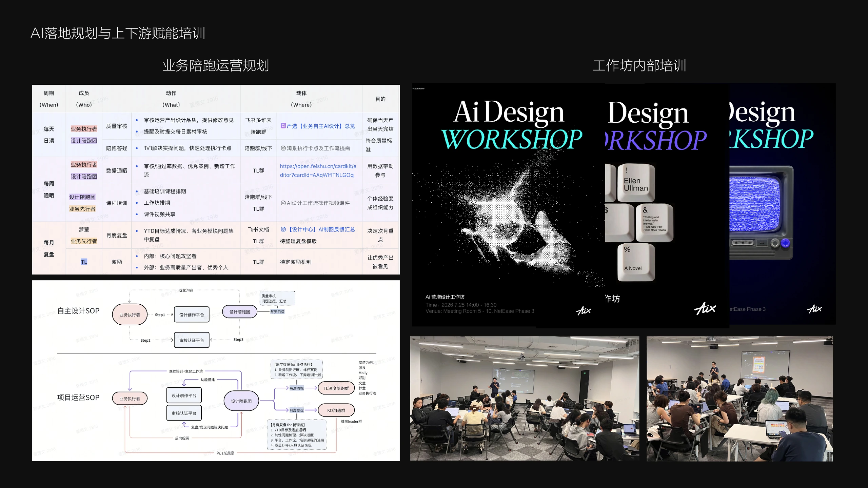Click the Aix logo on the middle purple WORKSHOP poster
The width and height of the screenshot is (868, 488).
pos(705,308)
